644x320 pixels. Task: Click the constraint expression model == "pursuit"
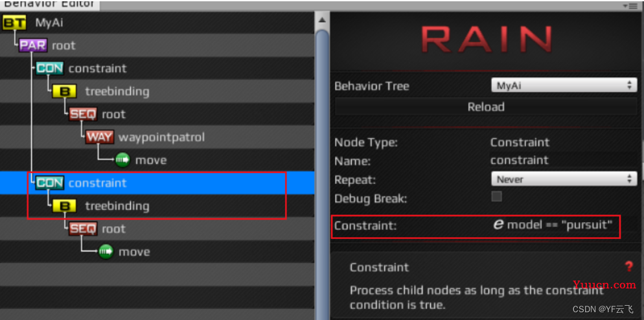tap(560, 225)
